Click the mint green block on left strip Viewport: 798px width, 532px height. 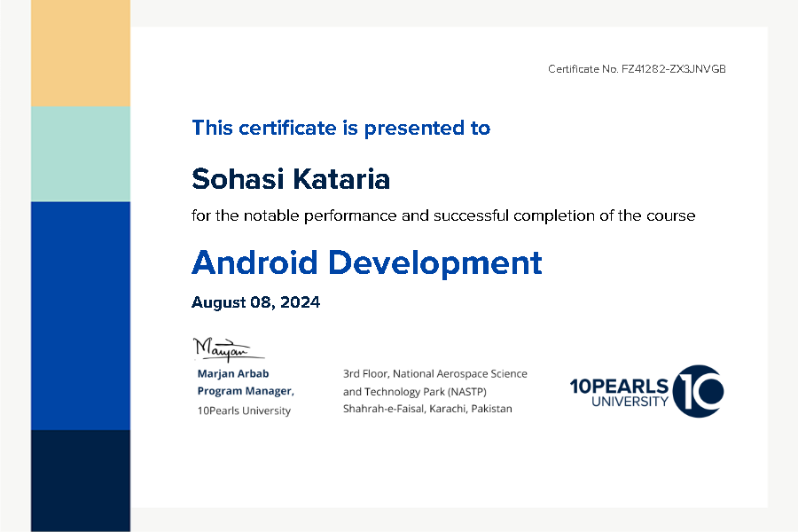[81, 154]
